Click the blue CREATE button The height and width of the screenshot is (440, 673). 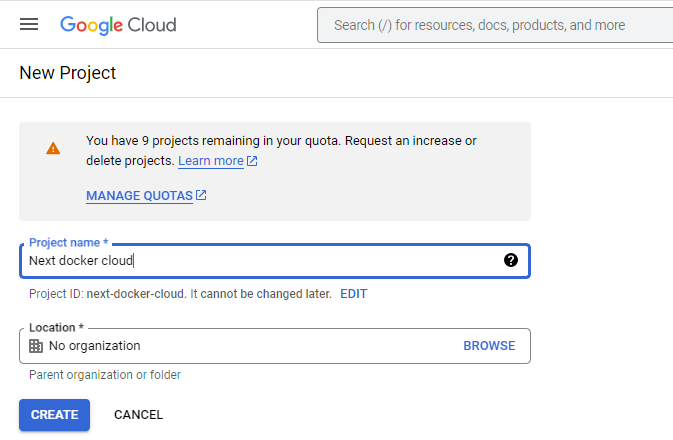click(55, 415)
